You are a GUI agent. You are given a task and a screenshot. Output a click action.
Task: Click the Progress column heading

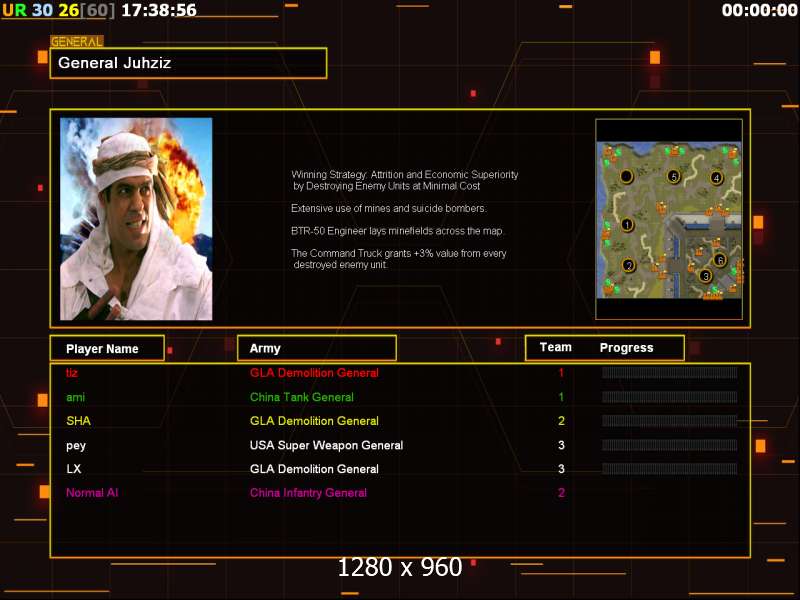[626, 348]
